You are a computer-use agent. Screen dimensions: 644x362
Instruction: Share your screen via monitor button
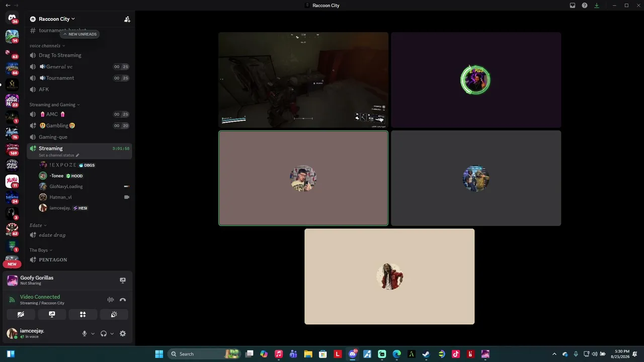[52, 314]
